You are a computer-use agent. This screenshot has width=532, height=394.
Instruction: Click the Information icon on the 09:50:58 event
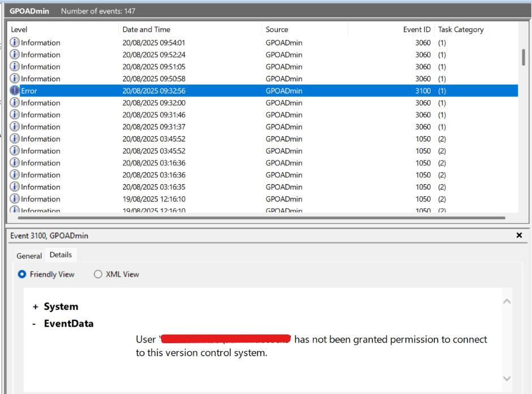[14, 79]
